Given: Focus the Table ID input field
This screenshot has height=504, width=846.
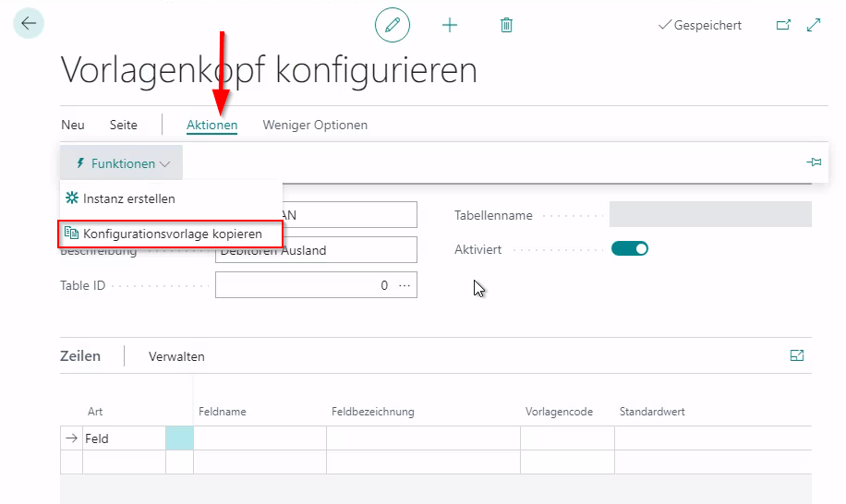Looking at the screenshot, I should pos(316,285).
